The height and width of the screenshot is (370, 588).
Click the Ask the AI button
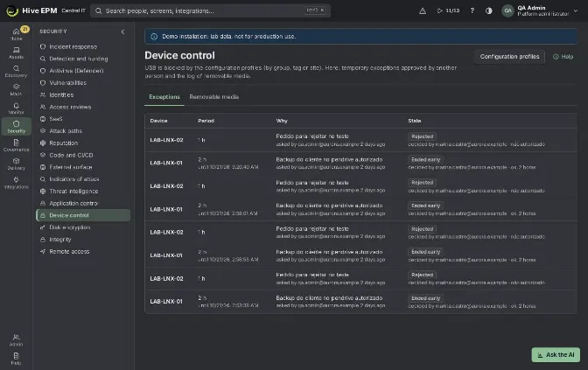click(x=556, y=354)
